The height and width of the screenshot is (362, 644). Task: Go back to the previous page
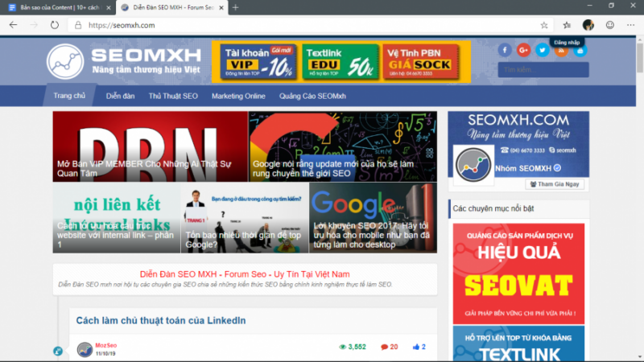[x=13, y=25]
